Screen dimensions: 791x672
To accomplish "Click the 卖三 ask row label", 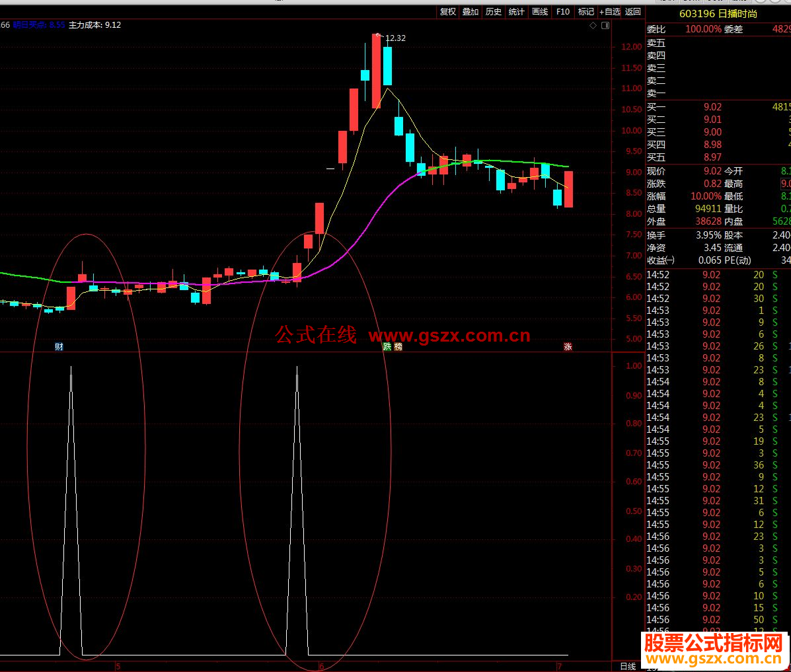I will pyautogui.click(x=656, y=68).
